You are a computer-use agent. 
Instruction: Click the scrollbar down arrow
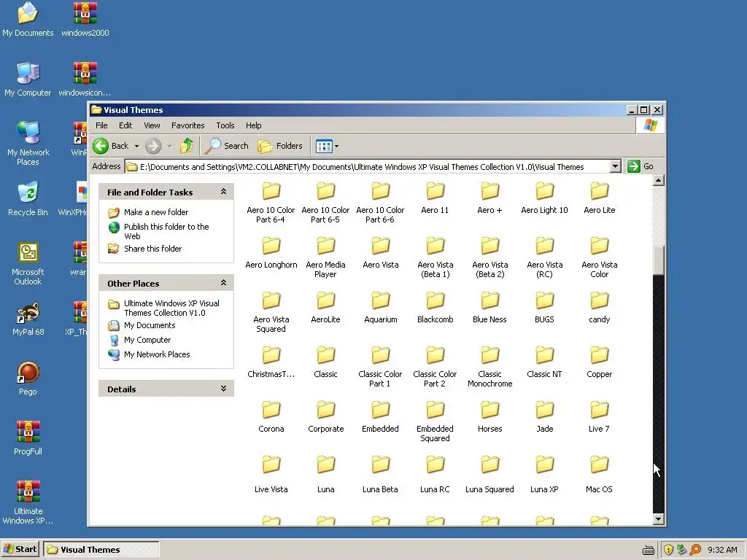click(659, 519)
